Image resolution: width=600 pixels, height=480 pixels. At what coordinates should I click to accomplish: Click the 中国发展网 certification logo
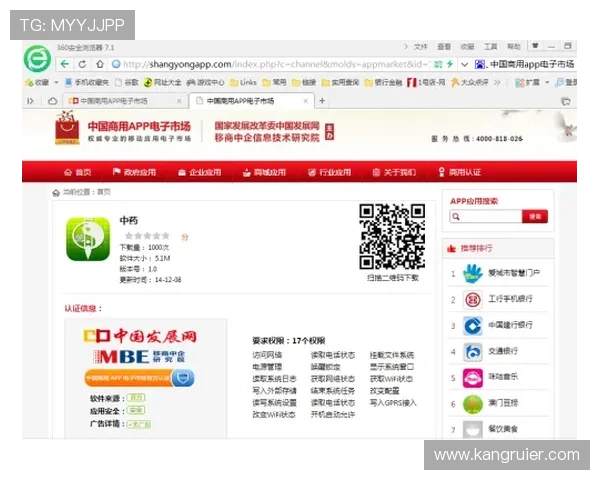[140, 336]
